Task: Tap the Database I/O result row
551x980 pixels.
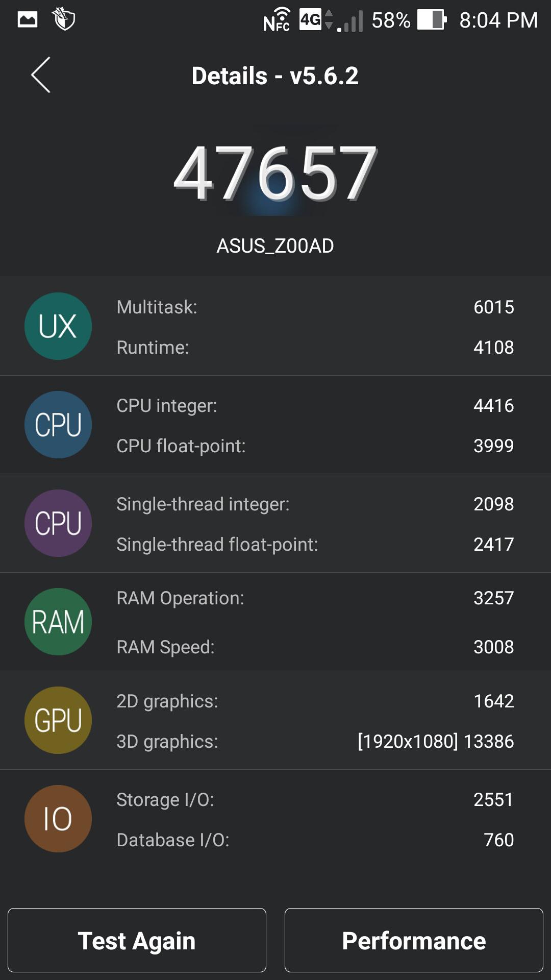Action: 315,840
